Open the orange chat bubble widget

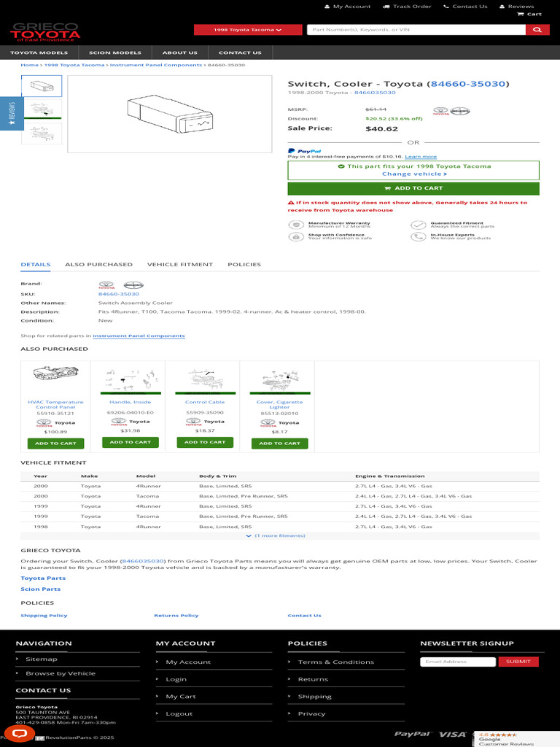click(x=19, y=734)
